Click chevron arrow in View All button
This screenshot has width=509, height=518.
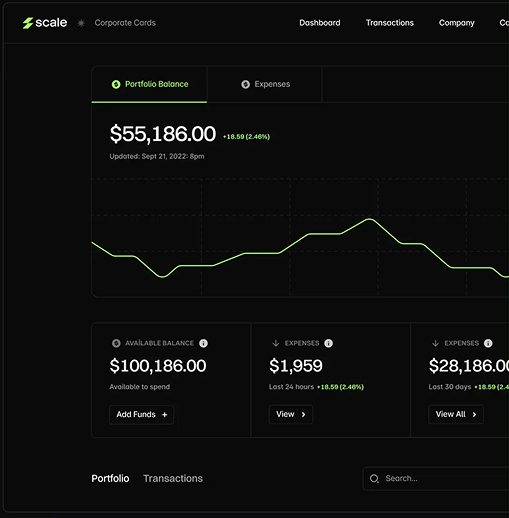coord(474,415)
